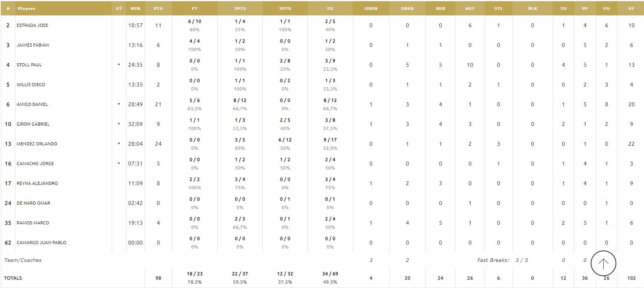
Task: Select the REB column header
Action: pos(440,8)
